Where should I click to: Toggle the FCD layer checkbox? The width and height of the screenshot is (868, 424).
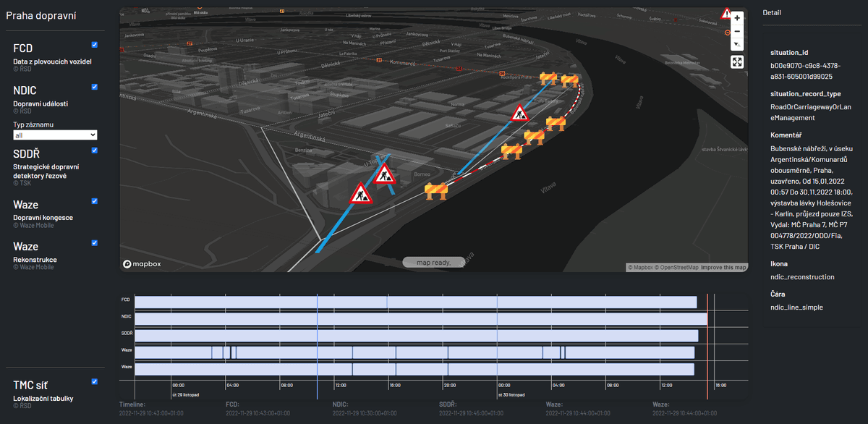point(95,45)
